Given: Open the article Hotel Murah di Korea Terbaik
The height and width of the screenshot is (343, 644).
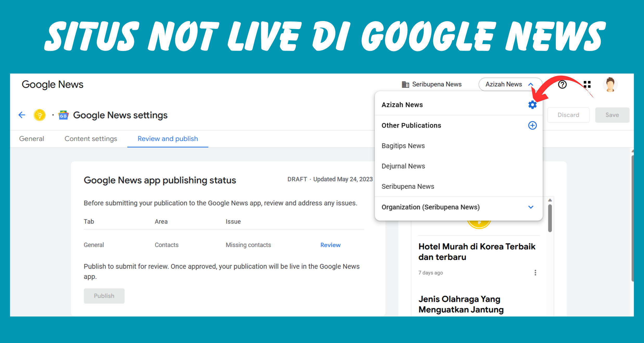Looking at the screenshot, I should (477, 252).
